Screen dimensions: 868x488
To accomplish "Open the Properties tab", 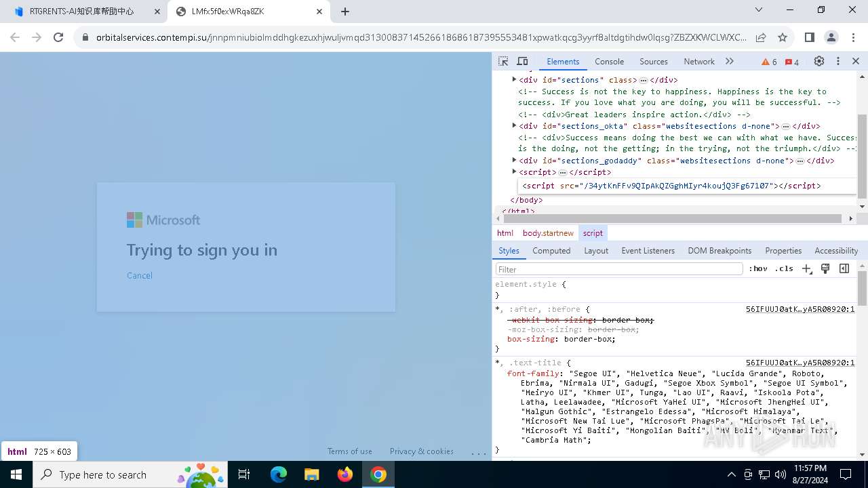I will coord(783,250).
